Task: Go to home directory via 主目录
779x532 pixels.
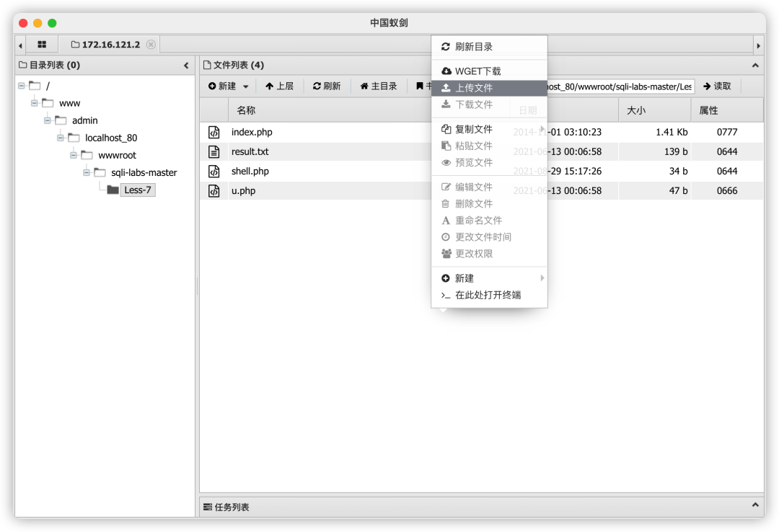Action: pyautogui.click(x=379, y=87)
